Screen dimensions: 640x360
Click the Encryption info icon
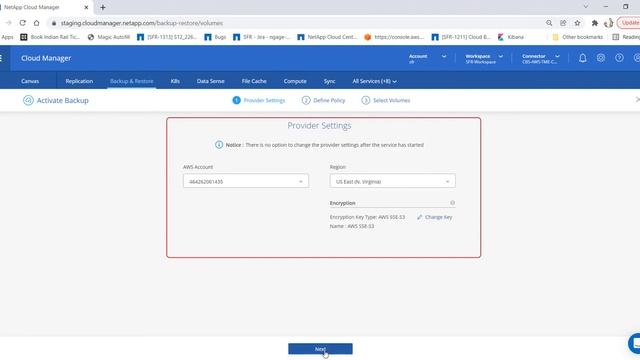[452, 203]
